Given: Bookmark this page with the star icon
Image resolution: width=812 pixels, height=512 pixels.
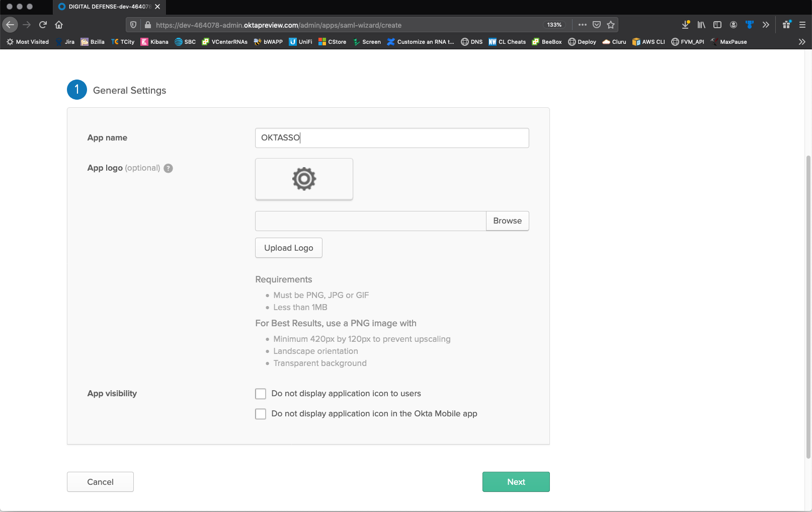Looking at the screenshot, I should tap(611, 25).
